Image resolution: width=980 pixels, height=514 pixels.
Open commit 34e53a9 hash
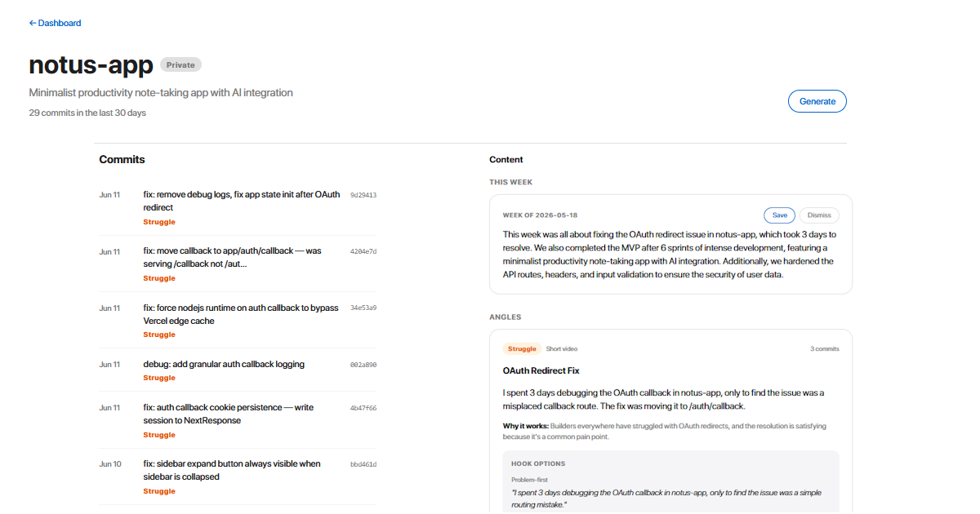[x=363, y=308]
